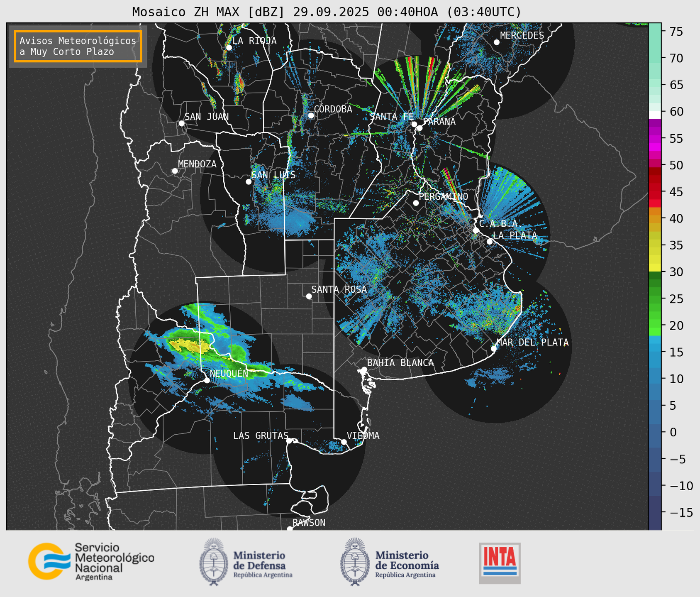Viewport: 700px width, 597px height.
Task: Select the Mercedes city marker dot
Action: 497,42
